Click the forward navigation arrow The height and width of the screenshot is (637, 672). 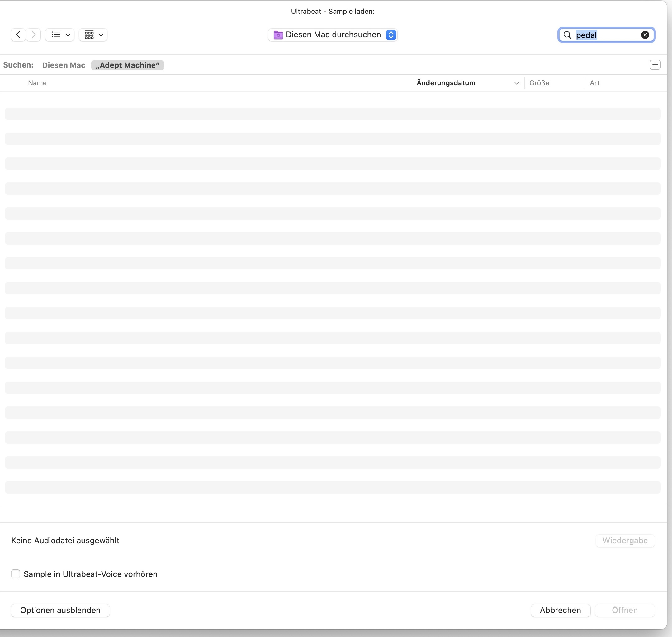coord(33,35)
